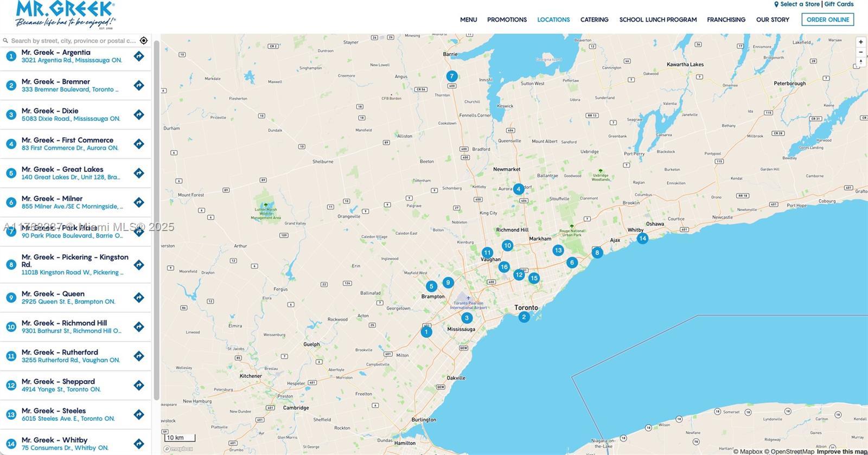This screenshot has width=868, height=455.
Task: Zoom out the map with minus button
Action: click(860, 53)
